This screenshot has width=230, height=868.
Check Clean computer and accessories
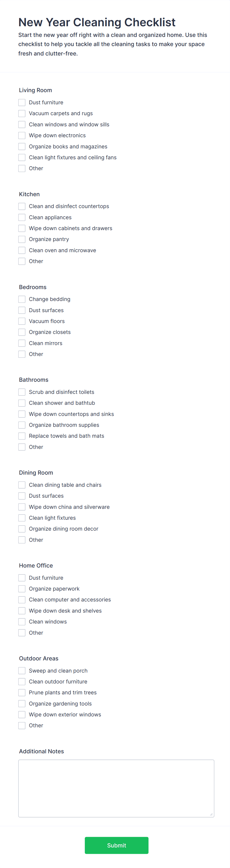[x=22, y=600]
